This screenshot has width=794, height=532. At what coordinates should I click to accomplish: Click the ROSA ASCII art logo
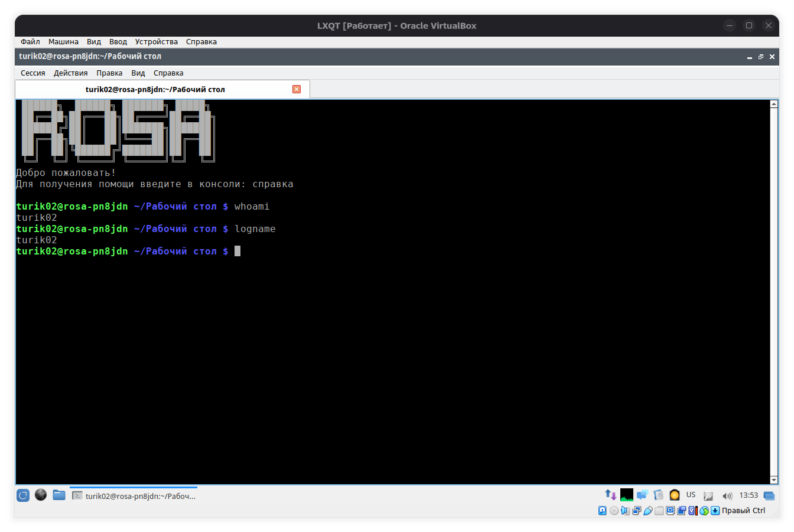(x=118, y=130)
